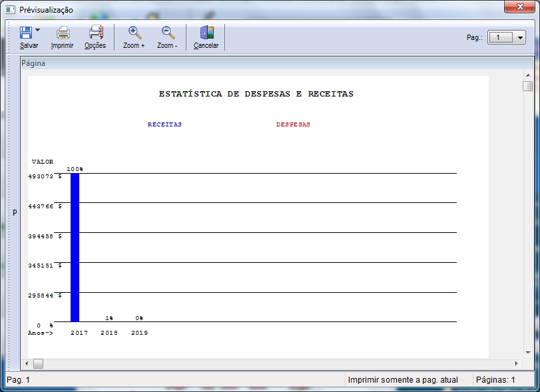540x392 pixels.
Task: Click the 100% bar label
Action: tap(75, 169)
